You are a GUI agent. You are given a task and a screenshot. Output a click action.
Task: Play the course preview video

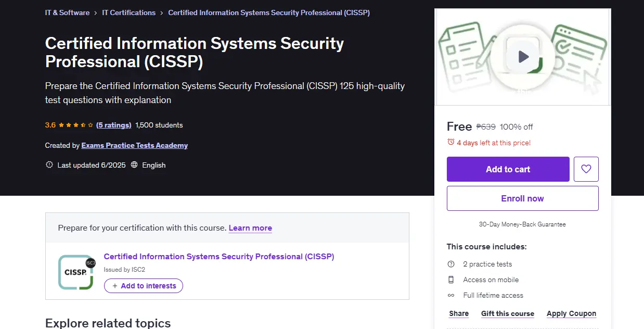coord(523,56)
